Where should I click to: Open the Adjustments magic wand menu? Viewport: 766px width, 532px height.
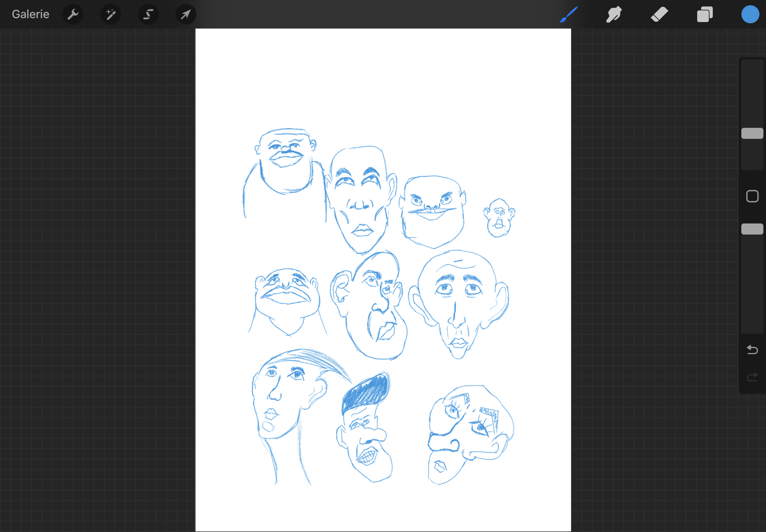tap(110, 14)
